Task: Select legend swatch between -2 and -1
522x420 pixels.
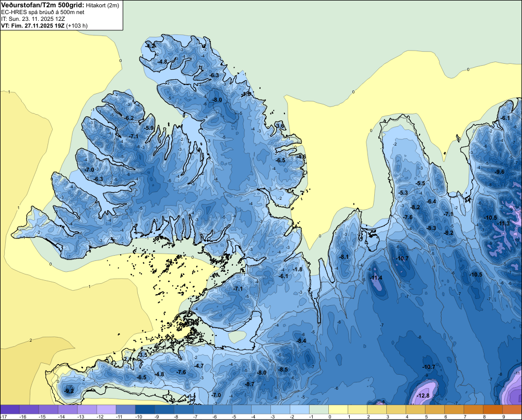Action: 300,409
